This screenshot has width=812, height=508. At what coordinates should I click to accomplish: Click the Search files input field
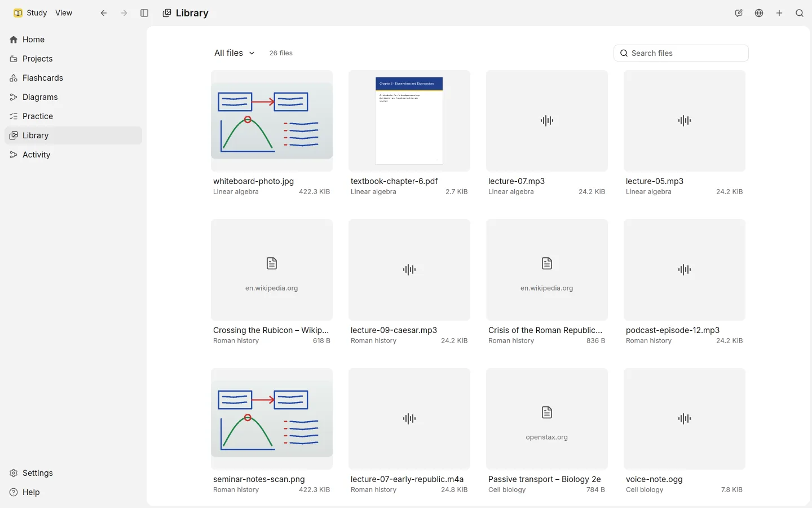[x=681, y=53]
